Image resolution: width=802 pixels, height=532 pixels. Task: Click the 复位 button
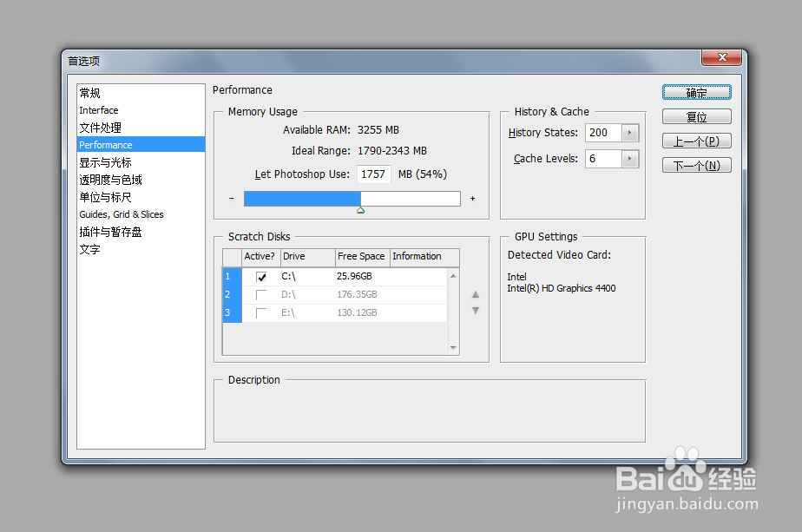(x=697, y=116)
